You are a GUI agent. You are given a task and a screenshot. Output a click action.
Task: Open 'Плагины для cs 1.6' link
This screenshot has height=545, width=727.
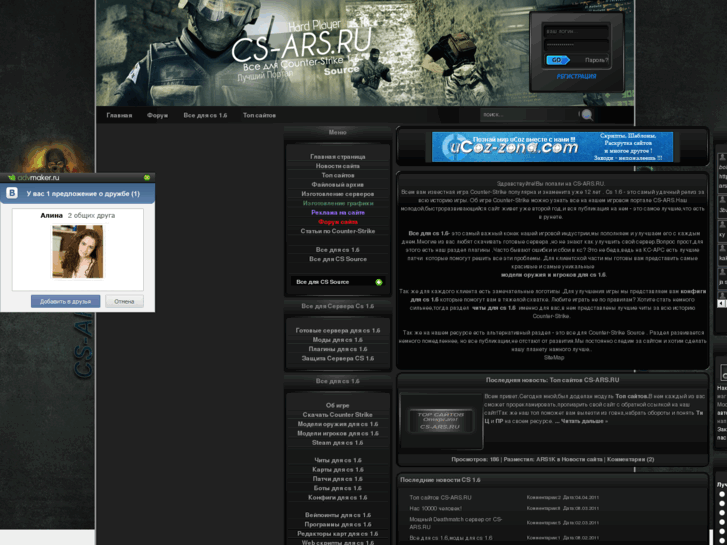[338, 349]
